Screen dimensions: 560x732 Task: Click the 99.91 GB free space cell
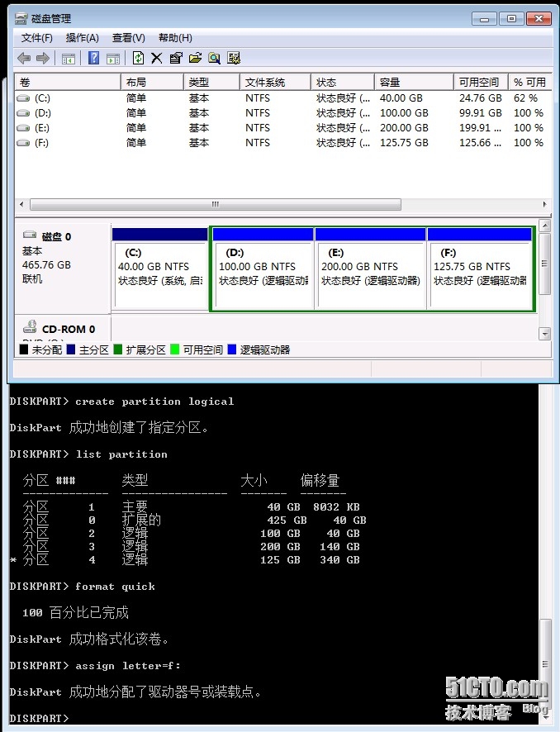481,113
